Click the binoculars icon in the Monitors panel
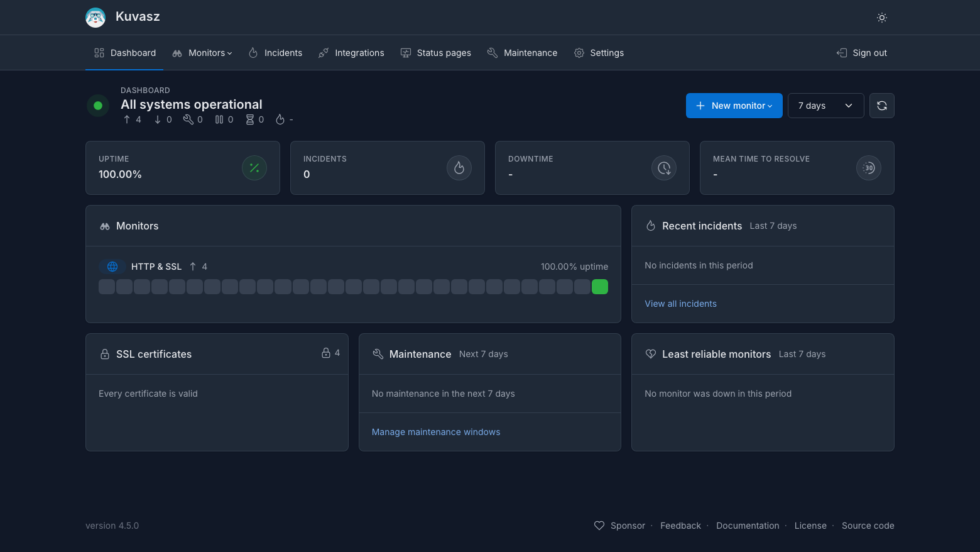The height and width of the screenshot is (552, 980). tap(105, 226)
